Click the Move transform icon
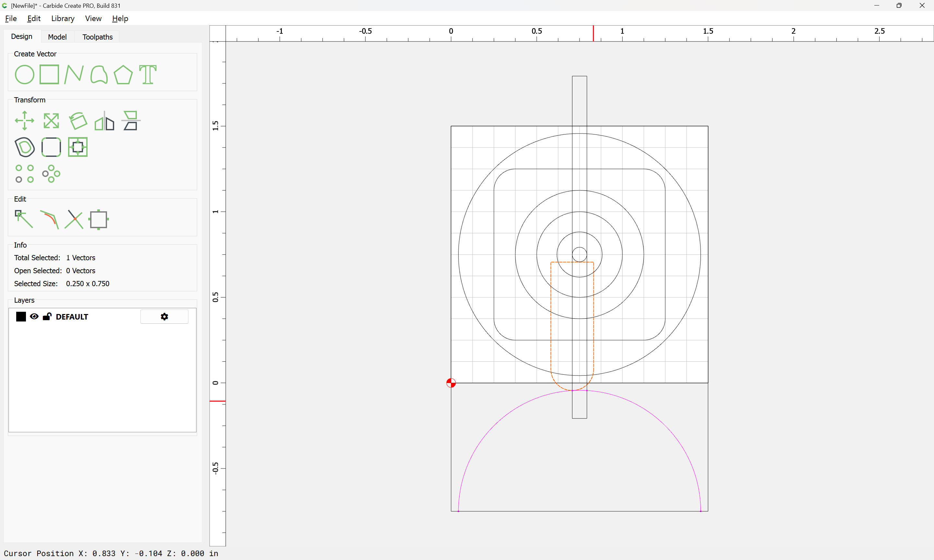 25,121
